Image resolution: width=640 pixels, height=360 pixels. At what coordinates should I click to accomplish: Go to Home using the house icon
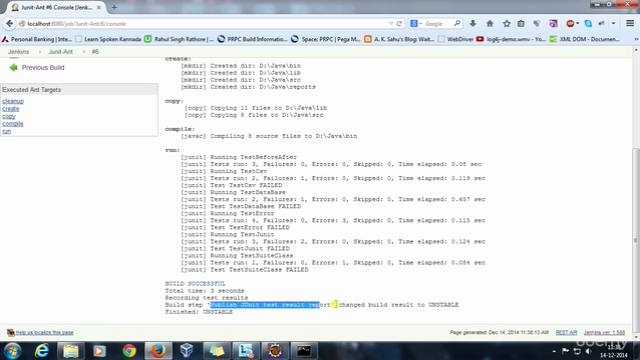pyautogui.click(x=490, y=24)
